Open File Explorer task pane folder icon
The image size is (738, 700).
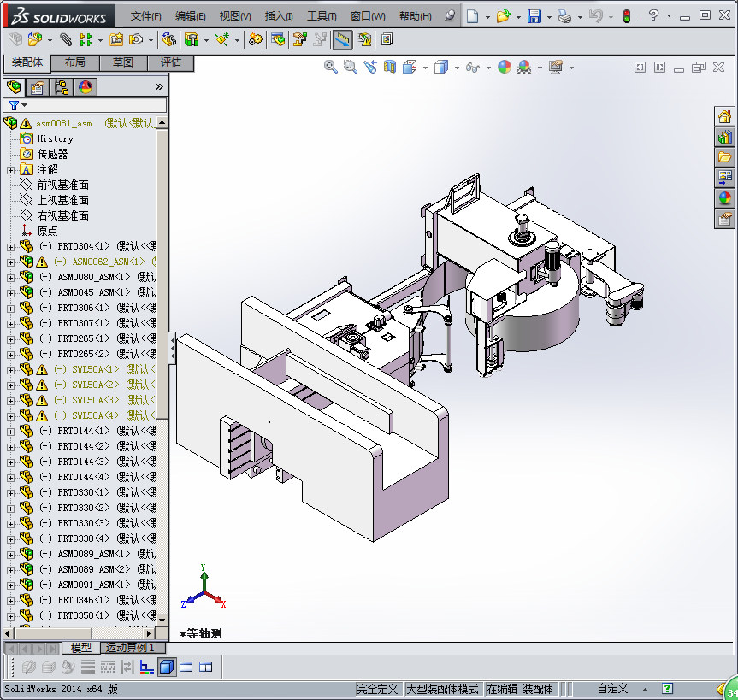[725, 157]
